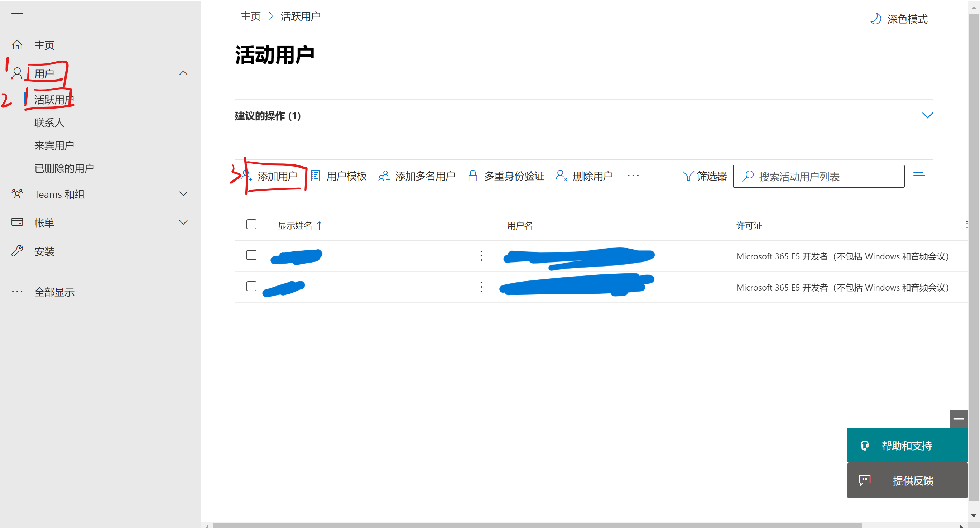Image resolution: width=980 pixels, height=528 pixels.
Task: Expand the Billing section chevron
Action: coord(183,222)
